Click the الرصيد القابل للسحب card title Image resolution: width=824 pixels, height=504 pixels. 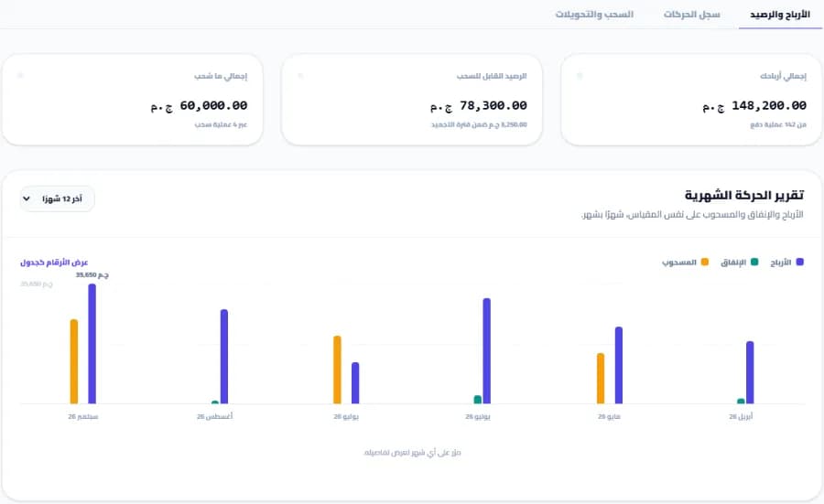pyautogui.click(x=492, y=76)
